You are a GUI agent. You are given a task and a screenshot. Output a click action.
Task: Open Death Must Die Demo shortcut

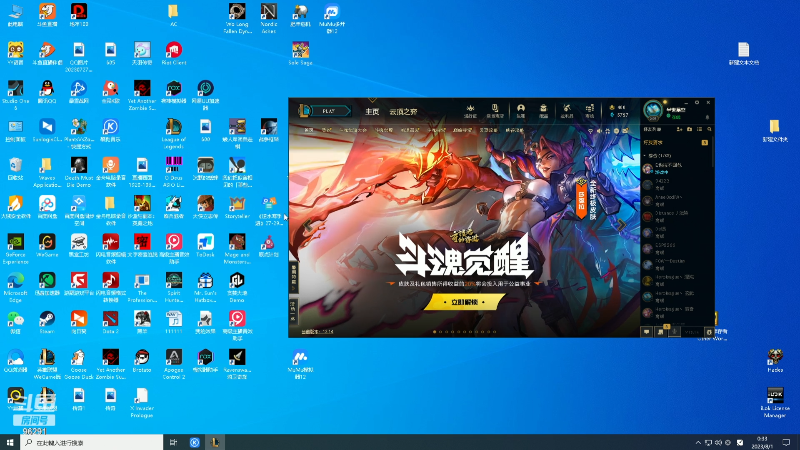click(79, 172)
